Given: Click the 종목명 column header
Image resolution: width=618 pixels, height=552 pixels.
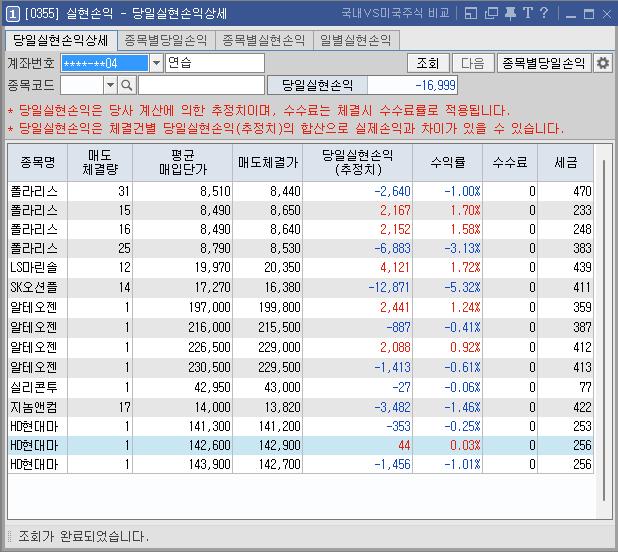Looking at the screenshot, I should click(x=38, y=162).
